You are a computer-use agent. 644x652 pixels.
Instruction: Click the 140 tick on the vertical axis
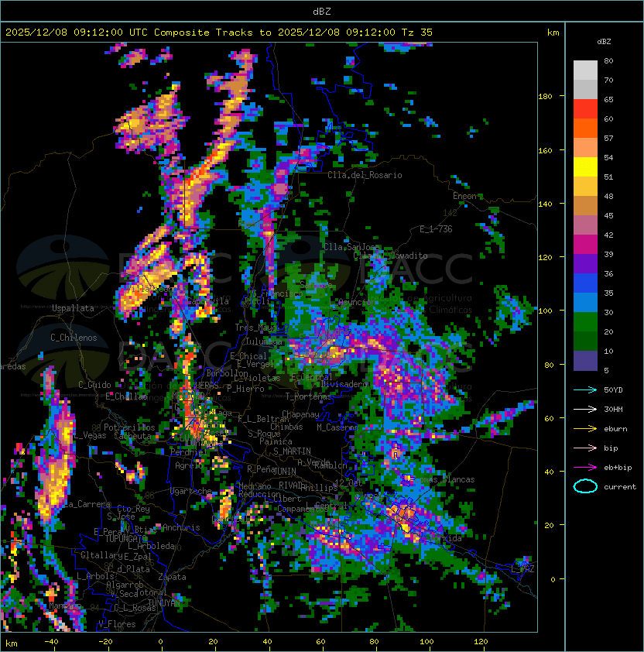pyautogui.click(x=545, y=204)
